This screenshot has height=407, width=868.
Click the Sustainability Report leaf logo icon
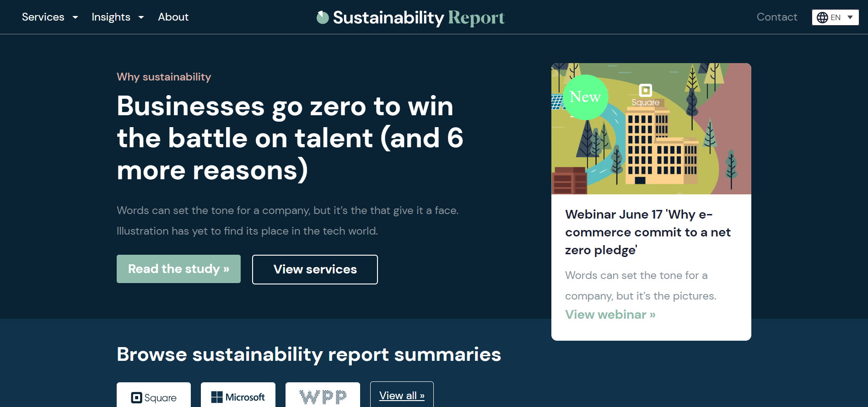[x=323, y=17]
